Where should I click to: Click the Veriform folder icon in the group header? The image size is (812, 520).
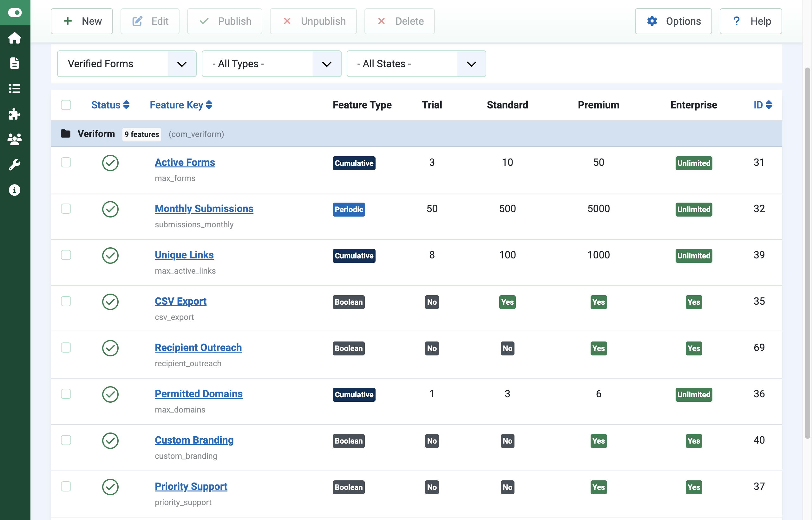pos(66,134)
